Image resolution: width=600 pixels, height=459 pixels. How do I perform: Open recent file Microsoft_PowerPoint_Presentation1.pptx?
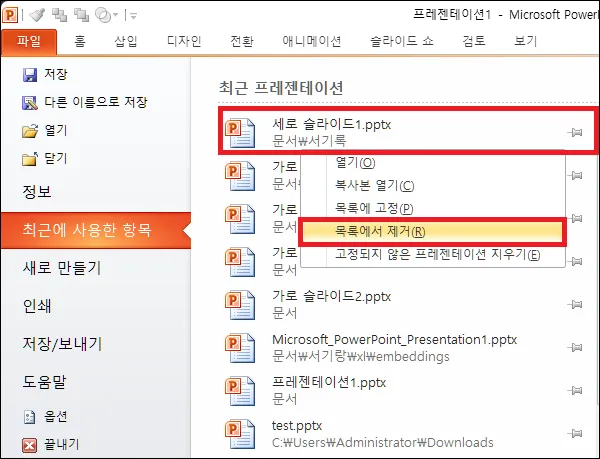(x=406, y=348)
